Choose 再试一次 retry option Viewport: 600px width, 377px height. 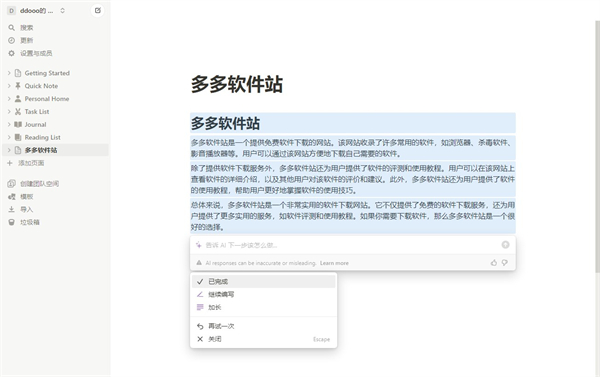[x=264, y=326]
